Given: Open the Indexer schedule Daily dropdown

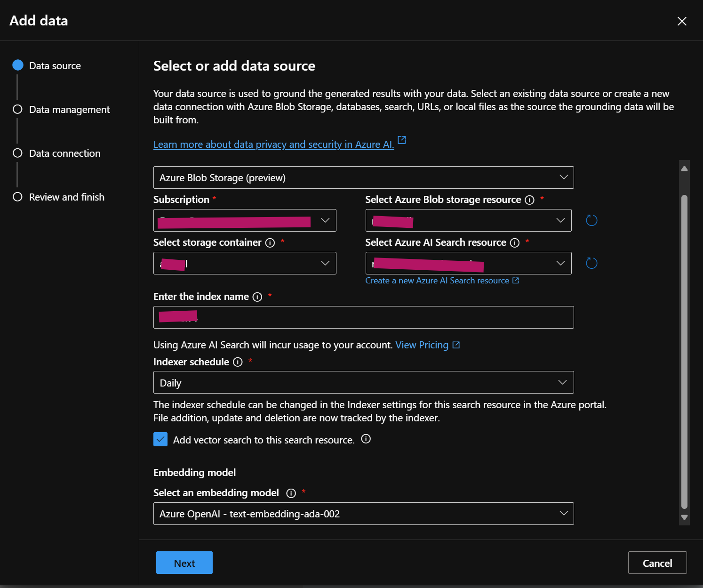Looking at the screenshot, I should [x=364, y=382].
